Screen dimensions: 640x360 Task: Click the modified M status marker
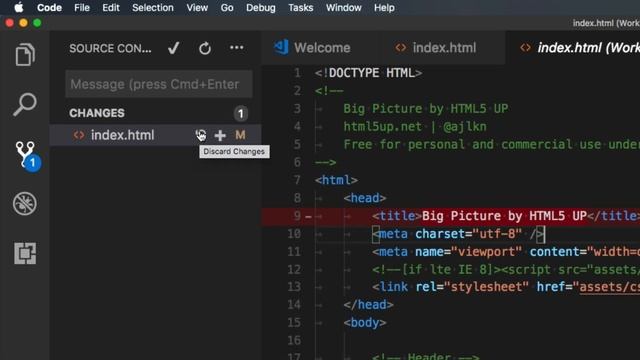coord(240,135)
